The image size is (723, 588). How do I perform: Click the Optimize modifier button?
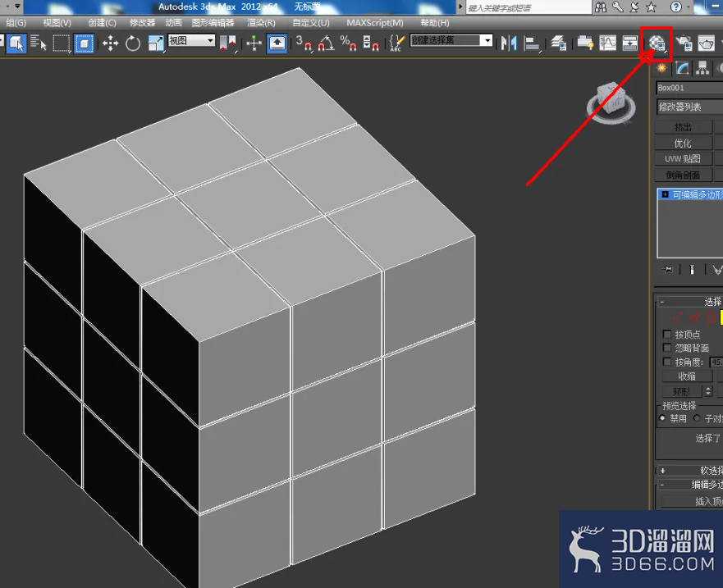683,144
